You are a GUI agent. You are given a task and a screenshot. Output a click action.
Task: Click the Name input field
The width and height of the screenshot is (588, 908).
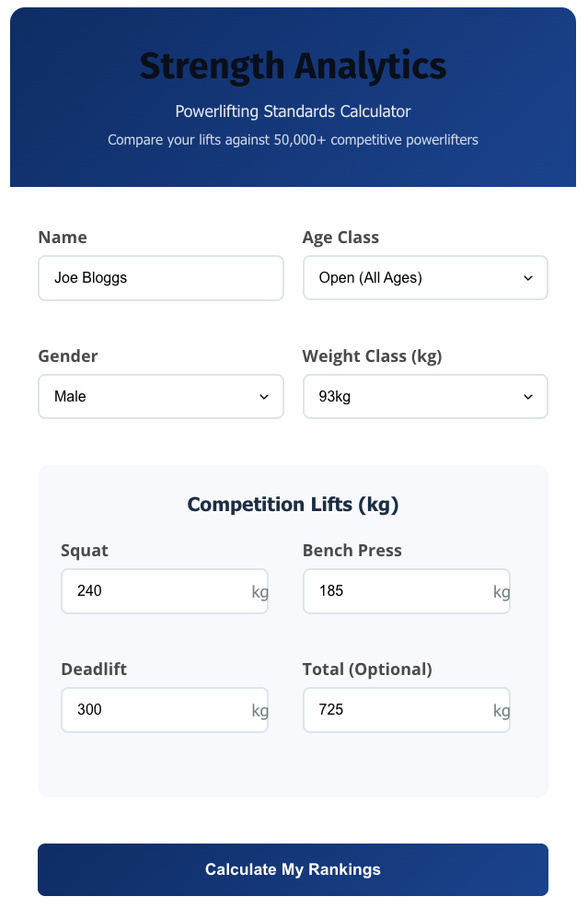click(160, 277)
